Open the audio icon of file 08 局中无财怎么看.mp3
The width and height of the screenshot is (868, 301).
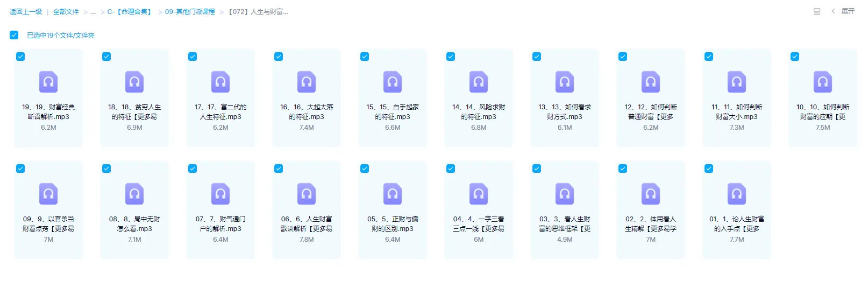[x=134, y=194]
